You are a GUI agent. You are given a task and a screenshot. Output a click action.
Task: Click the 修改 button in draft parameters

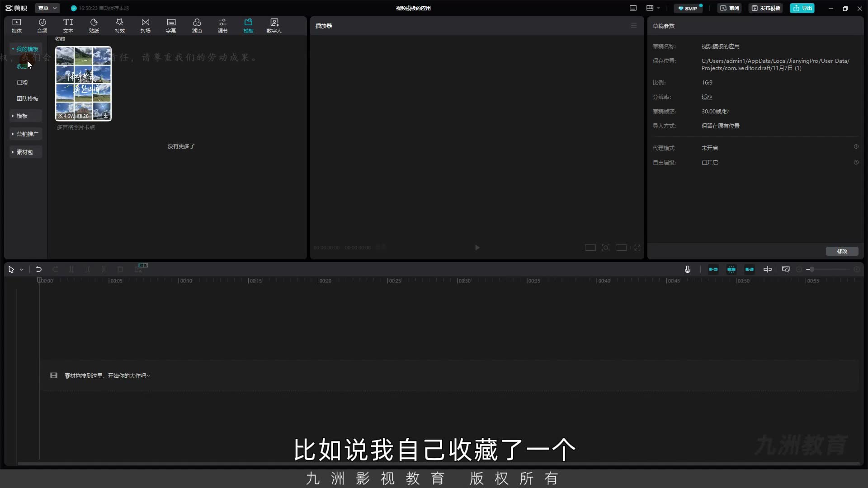[842, 251]
